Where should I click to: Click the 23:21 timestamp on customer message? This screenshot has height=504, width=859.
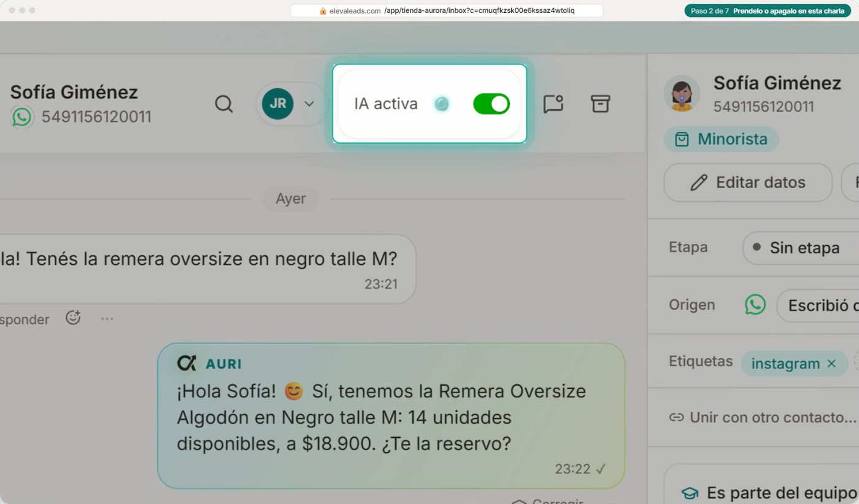[x=381, y=284]
